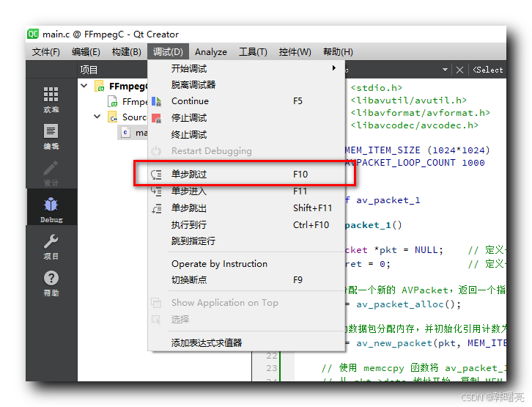Open the editor file dropdown arrow
This screenshot has width=532, height=407.
point(445,70)
